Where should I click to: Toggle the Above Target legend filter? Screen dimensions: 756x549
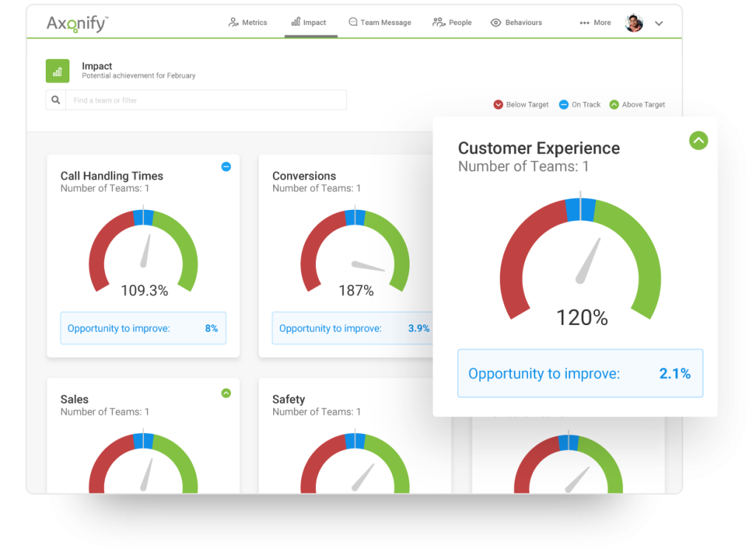(636, 105)
